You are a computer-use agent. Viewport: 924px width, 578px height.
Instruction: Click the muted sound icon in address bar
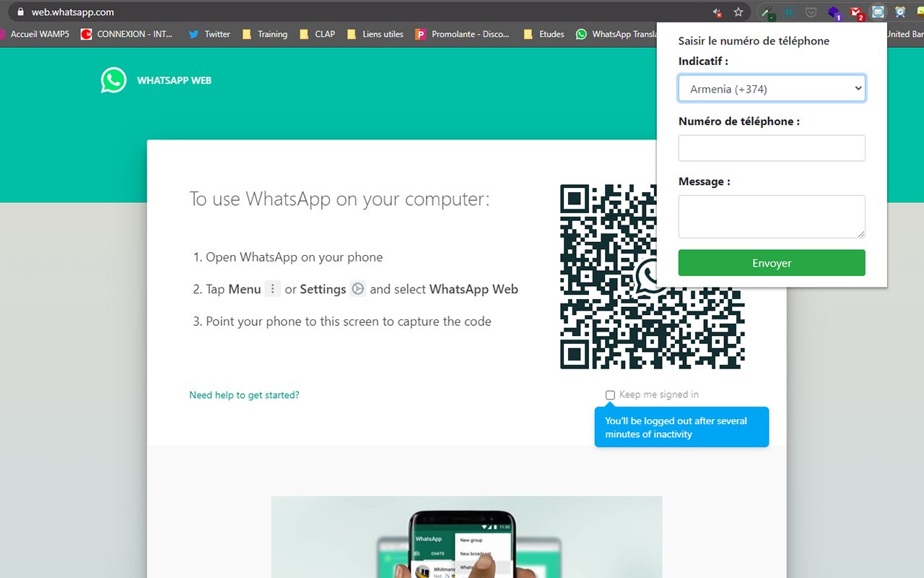[x=717, y=12]
